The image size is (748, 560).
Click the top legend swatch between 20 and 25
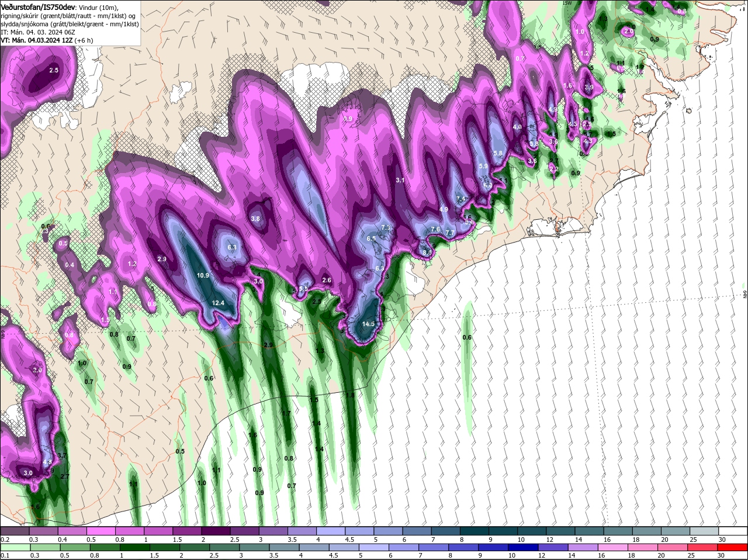pyautogui.click(x=676, y=531)
